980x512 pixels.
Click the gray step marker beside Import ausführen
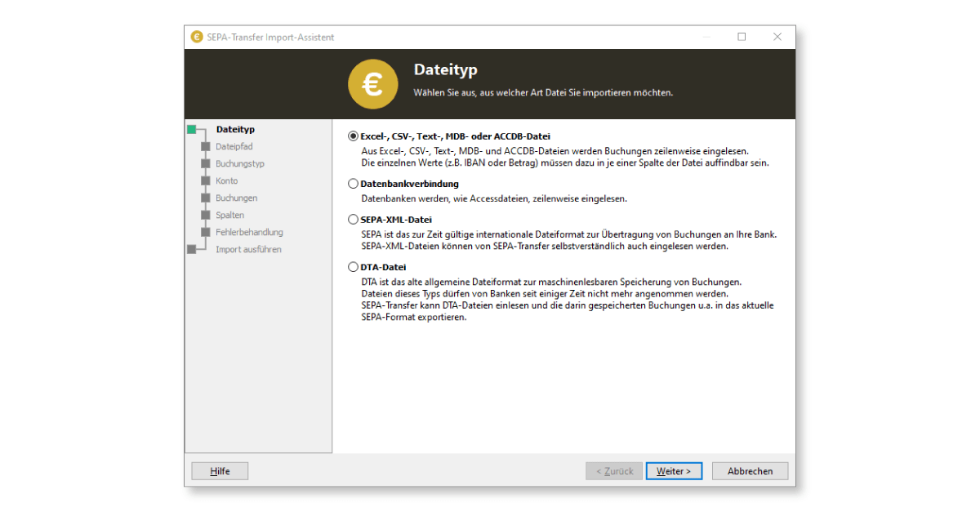click(192, 249)
